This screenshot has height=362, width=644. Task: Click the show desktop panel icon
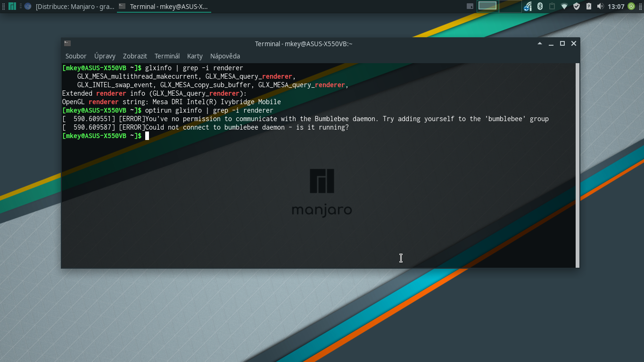click(x=470, y=6)
